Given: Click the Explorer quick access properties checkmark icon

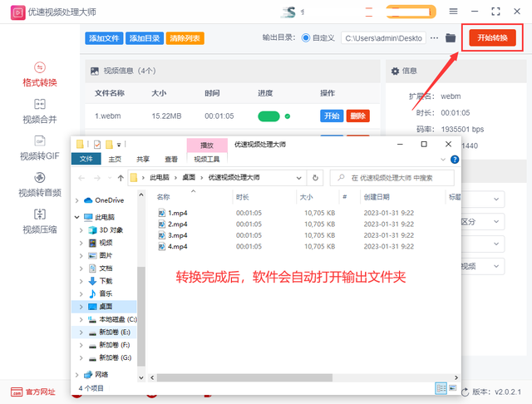Looking at the screenshot, I should click(x=97, y=145).
